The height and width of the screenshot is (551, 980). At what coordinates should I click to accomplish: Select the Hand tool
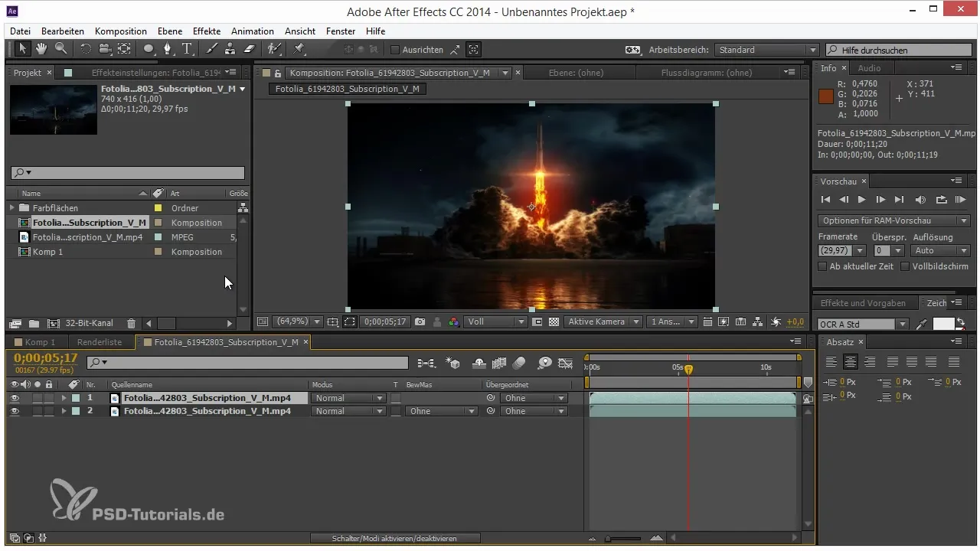41,49
